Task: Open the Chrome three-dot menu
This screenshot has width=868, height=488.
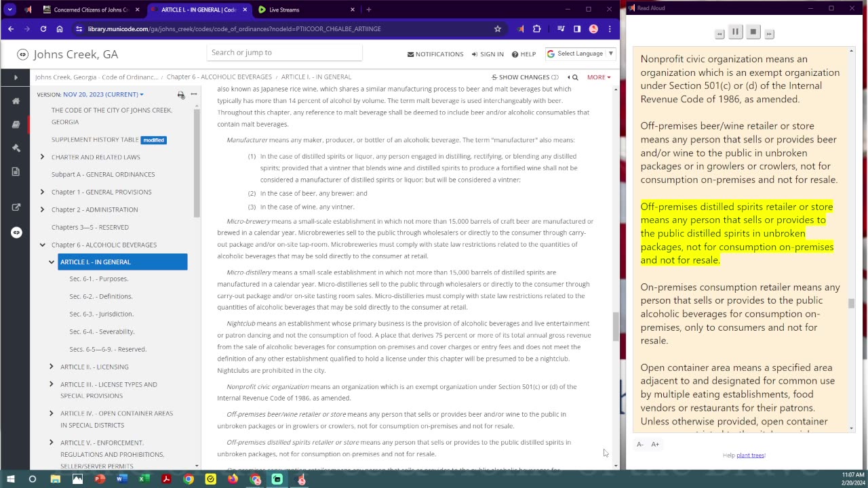Action: point(610,29)
